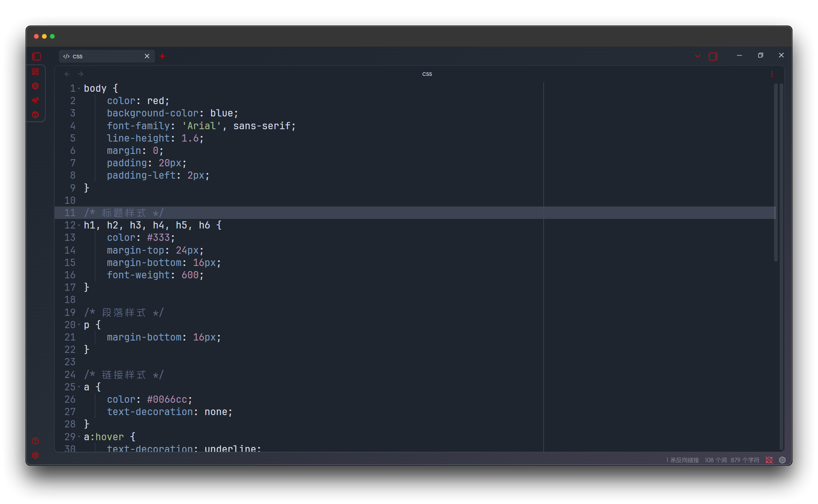Open a new tab with plus button
Viewport: 818px width, 504px height.
pyautogui.click(x=162, y=57)
